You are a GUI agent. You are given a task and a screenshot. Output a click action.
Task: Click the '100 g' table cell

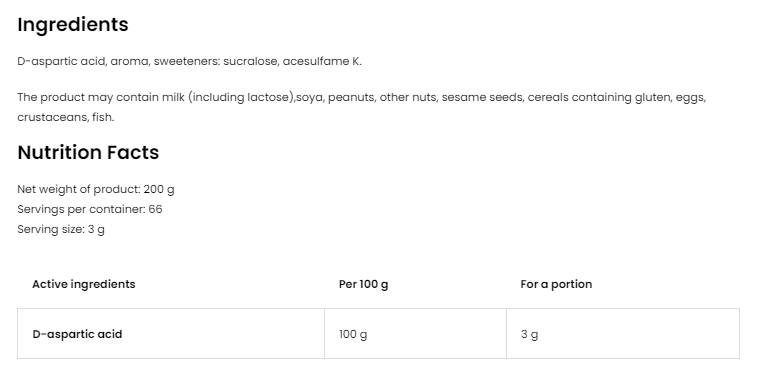(x=353, y=334)
